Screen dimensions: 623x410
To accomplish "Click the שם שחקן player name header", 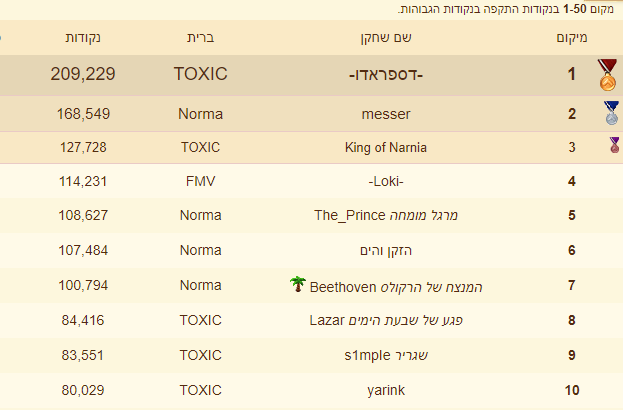I will pyautogui.click(x=386, y=38).
